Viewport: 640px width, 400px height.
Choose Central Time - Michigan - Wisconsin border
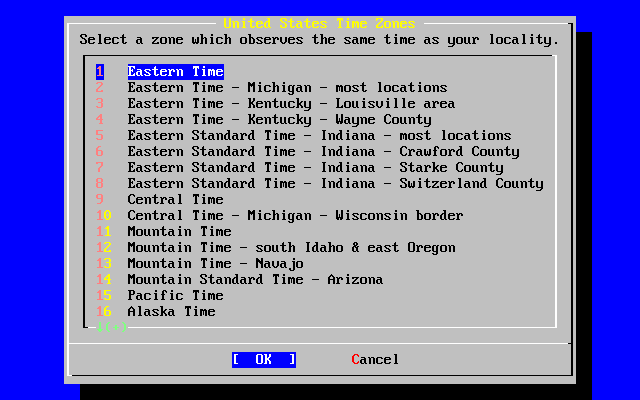[295, 216]
